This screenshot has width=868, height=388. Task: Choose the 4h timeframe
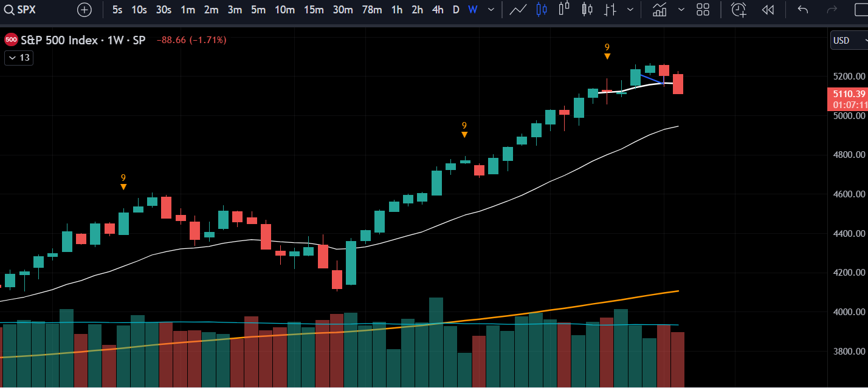pos(437,10)
